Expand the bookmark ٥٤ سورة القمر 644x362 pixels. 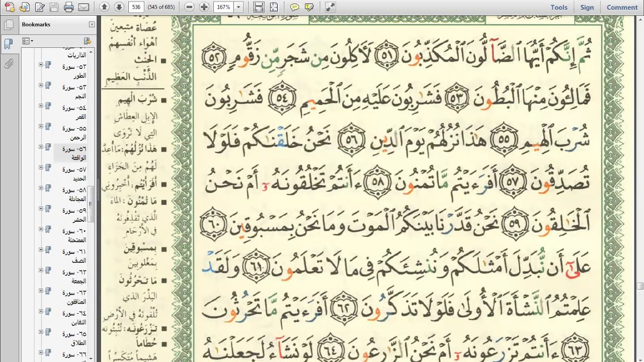41,106
